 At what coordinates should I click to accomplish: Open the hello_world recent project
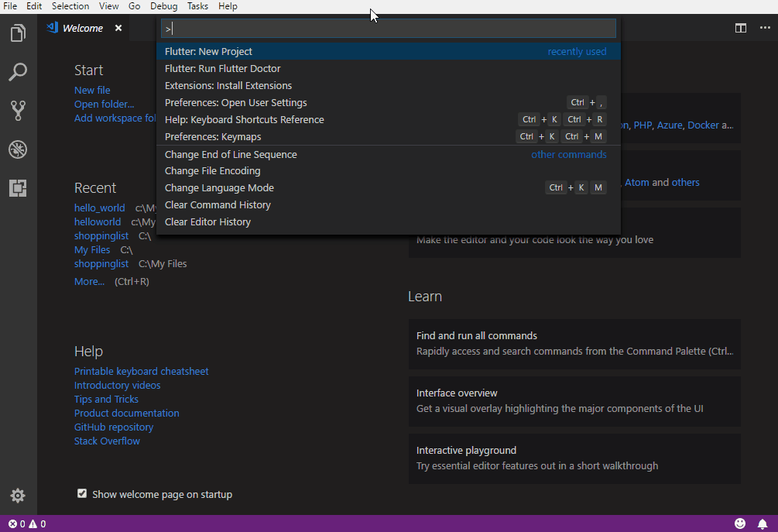(99, 208)
